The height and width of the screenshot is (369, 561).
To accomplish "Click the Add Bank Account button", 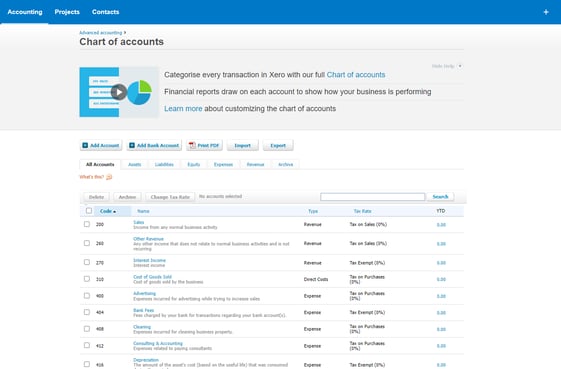I will point(154,145).
